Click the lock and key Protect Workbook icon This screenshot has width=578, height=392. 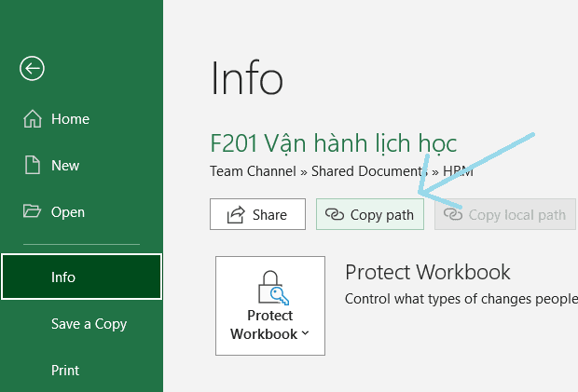point(273,288)
